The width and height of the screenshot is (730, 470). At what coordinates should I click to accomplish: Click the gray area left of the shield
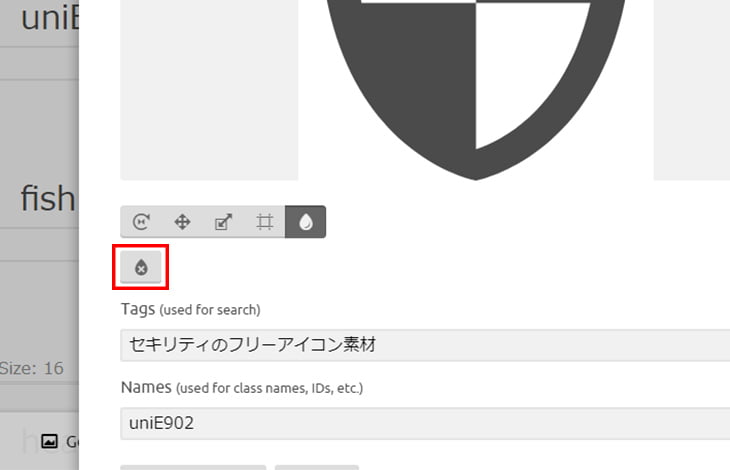point(208,90)
